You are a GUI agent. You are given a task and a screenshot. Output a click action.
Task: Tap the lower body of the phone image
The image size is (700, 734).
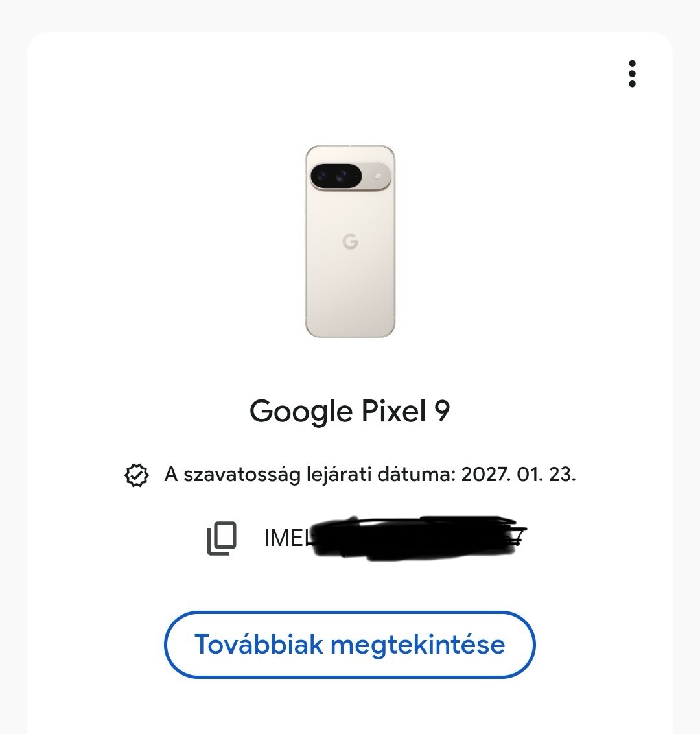coord(350,298)
